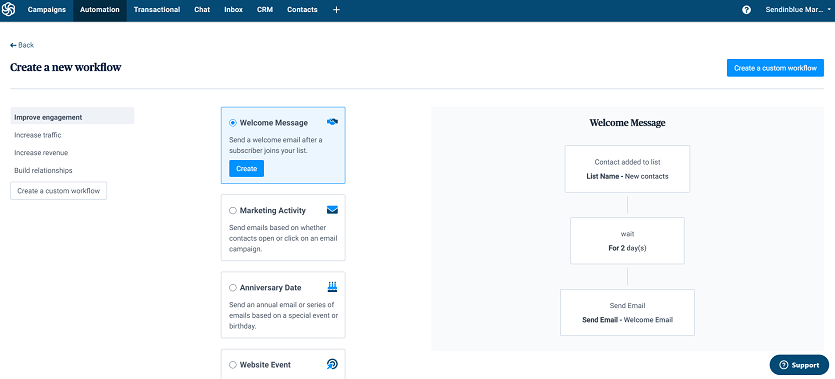This screenshot has width=835, height=379.
Task: Select the Improve engagement category
Action: tap(72, 117)
